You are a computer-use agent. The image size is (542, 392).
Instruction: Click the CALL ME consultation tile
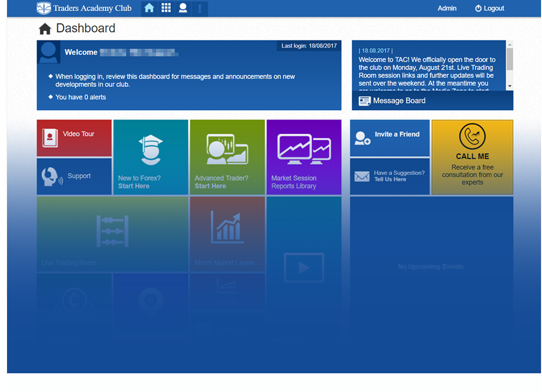473,157
